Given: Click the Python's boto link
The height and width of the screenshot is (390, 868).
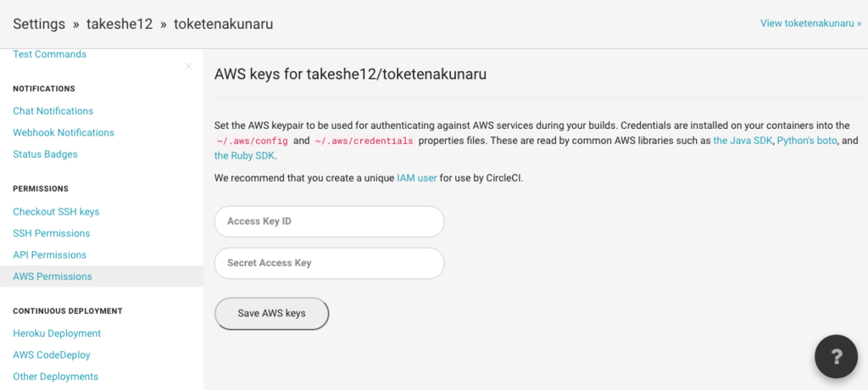Looking at the screenshot, I should [807, 141].
